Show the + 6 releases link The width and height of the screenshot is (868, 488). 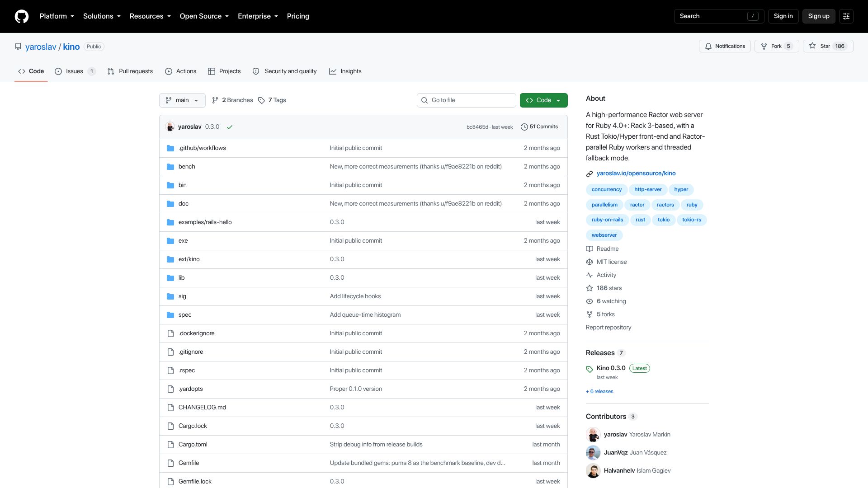click(599, 392)
